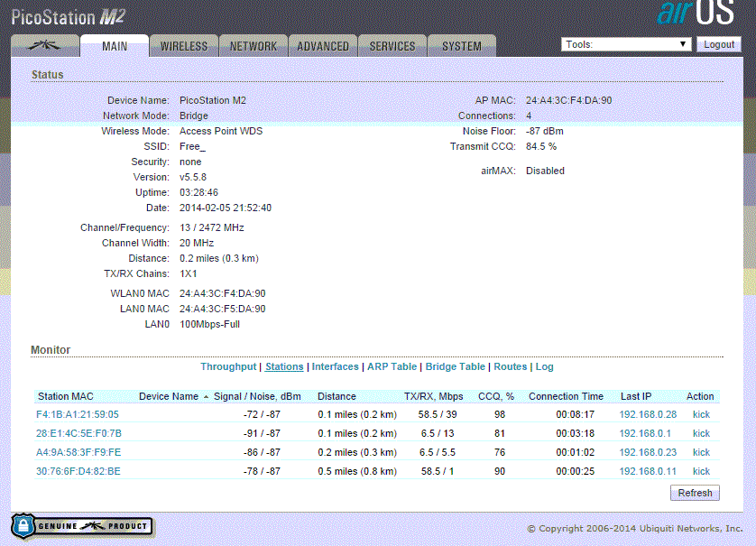Click the Uptime value 03:28:46
Image resolution: width=756 pixels, height=546 pixels.
pos(198,192)
